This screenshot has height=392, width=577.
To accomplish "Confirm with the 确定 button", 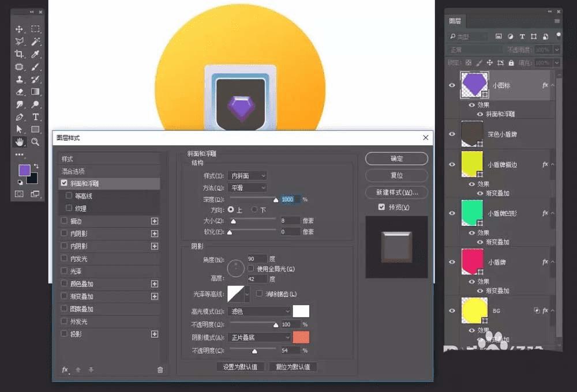I will [396, 159].
